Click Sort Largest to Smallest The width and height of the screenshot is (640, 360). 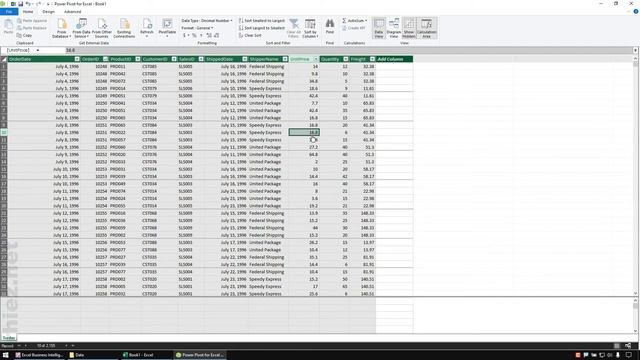(262, 28)
